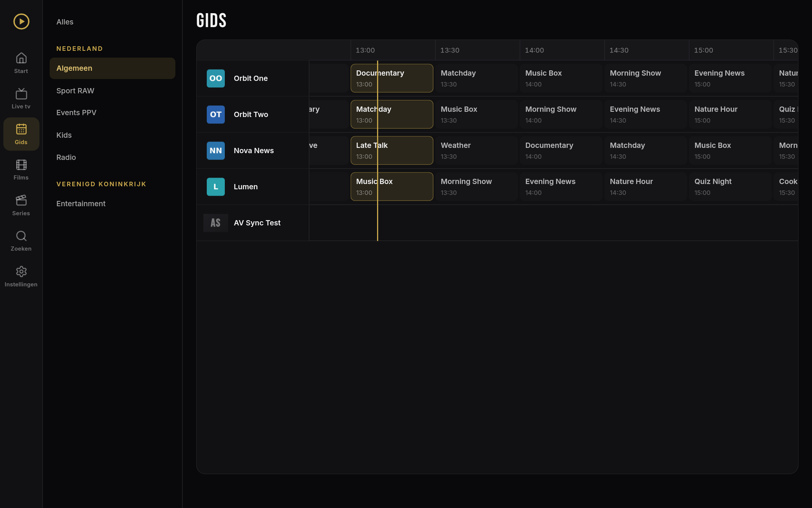Screen dimensions: 812x508
Task: Choose the Sport RAW category
Action: pos(112,91)
